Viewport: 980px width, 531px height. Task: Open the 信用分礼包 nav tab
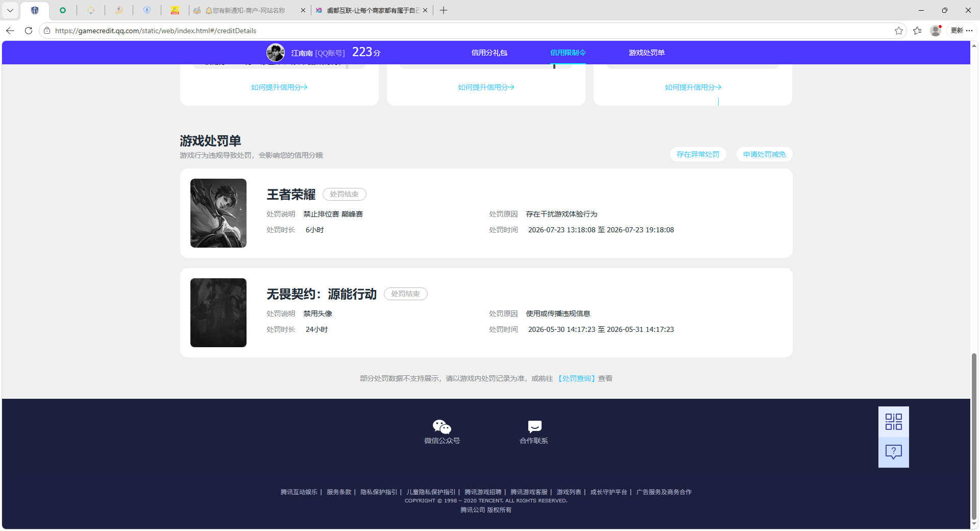(489, 53)
